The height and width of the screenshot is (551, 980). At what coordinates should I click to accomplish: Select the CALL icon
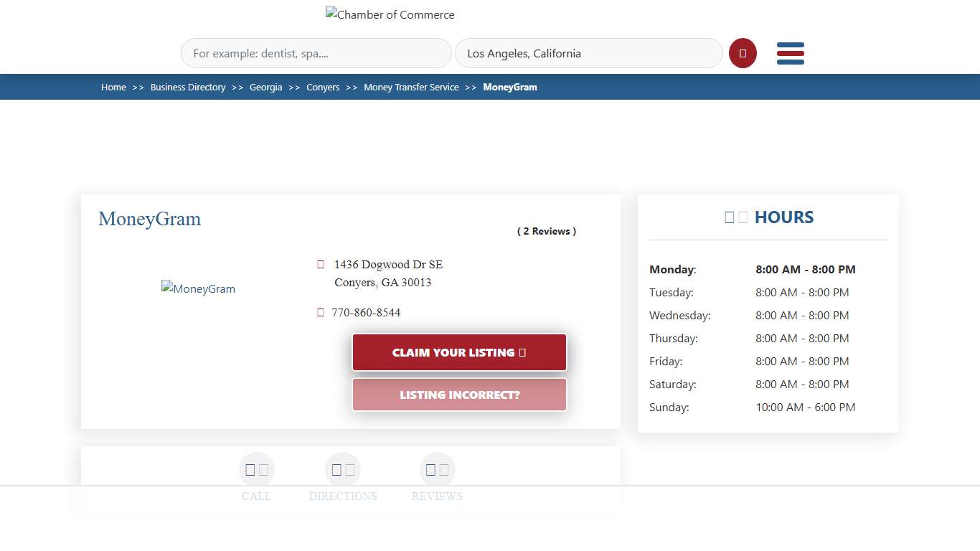pyautogui.click(x=256, y=469)
